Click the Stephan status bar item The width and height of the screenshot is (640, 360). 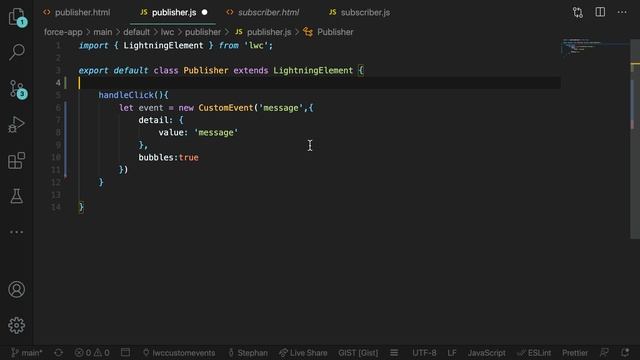[248, 353]
